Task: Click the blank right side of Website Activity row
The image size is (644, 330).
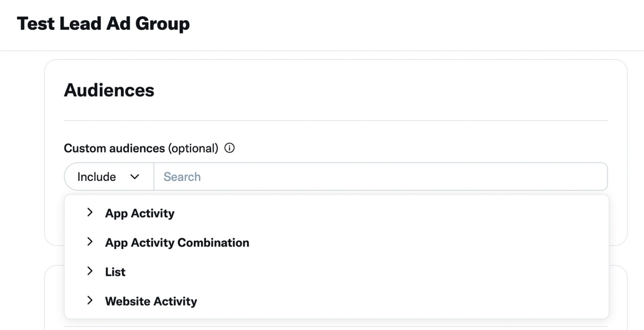Action: click(x=419, y=301)
